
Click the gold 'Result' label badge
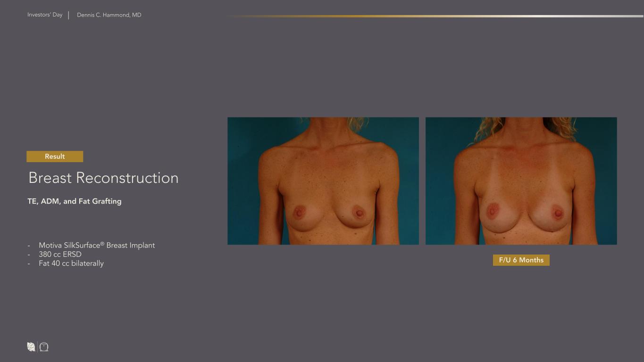point(55,156)
